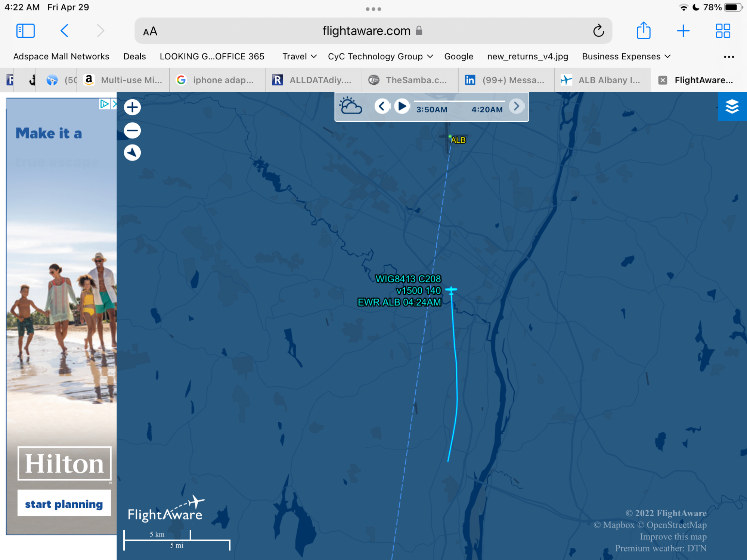747x560 pixels.
Task: Show the Safari sidebar
Action: click(25, 31)
